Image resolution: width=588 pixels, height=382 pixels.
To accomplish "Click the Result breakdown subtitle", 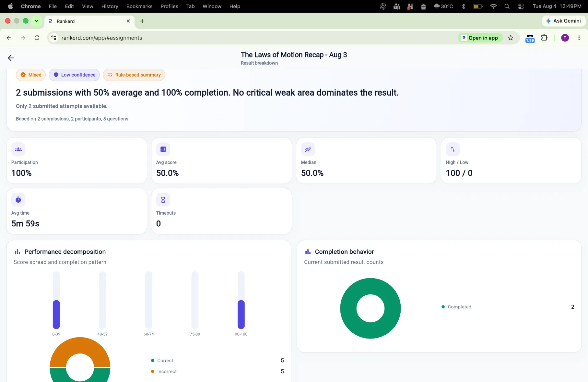I will point(259,63).
